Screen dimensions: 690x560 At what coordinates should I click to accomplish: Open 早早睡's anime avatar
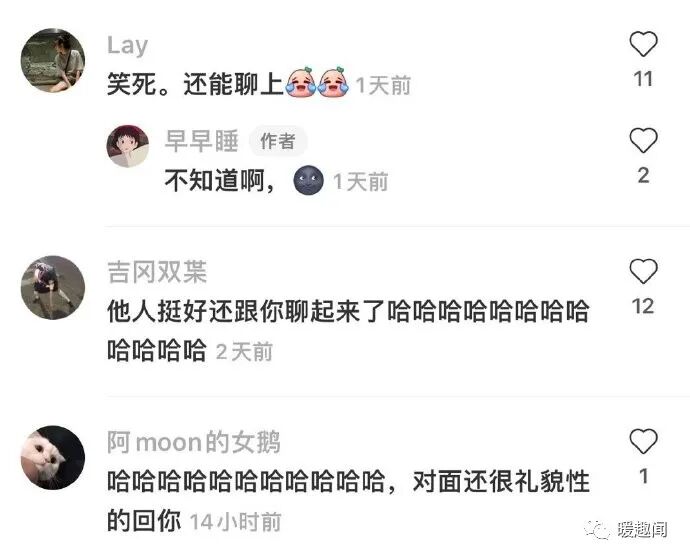(128, 146)
